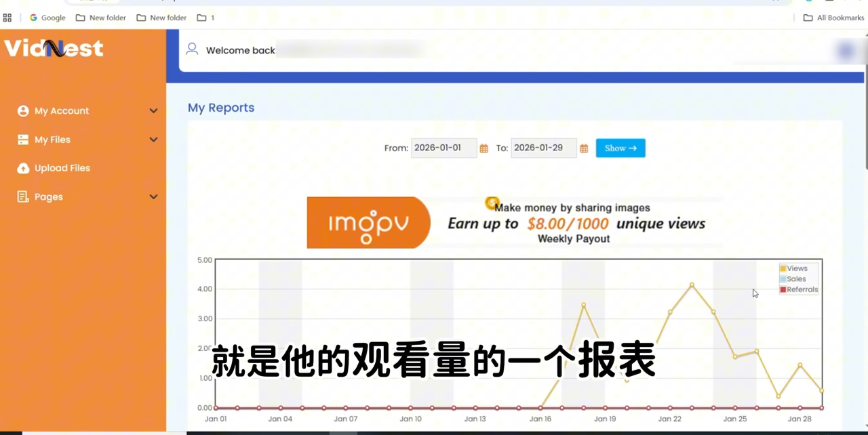Screen dimensions: 868x435
Task: Click the Jan 28 axis label
Action: pyautogui.click(x=800, y=419)
